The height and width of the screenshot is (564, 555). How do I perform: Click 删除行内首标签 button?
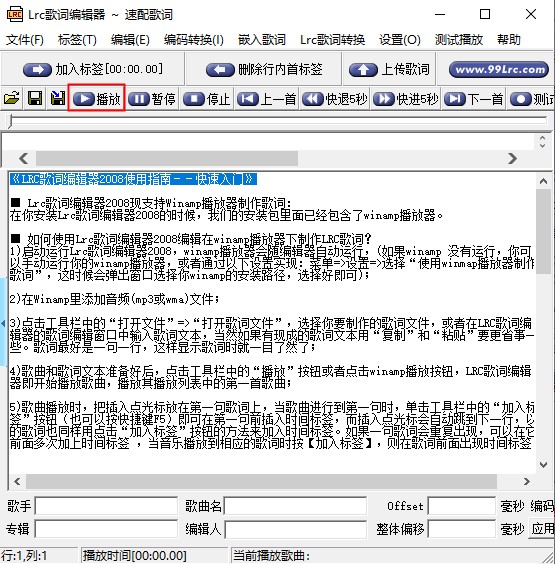coord(264,69)
